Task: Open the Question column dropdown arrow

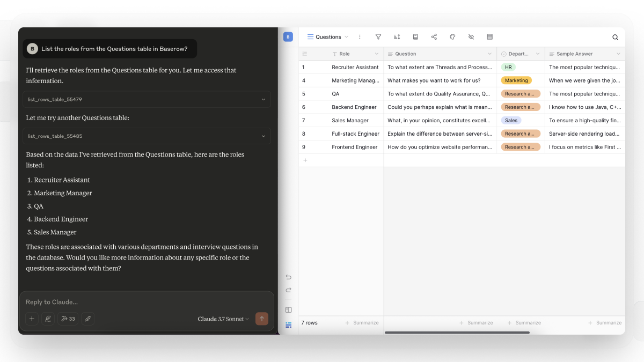Action: (490, 54)
